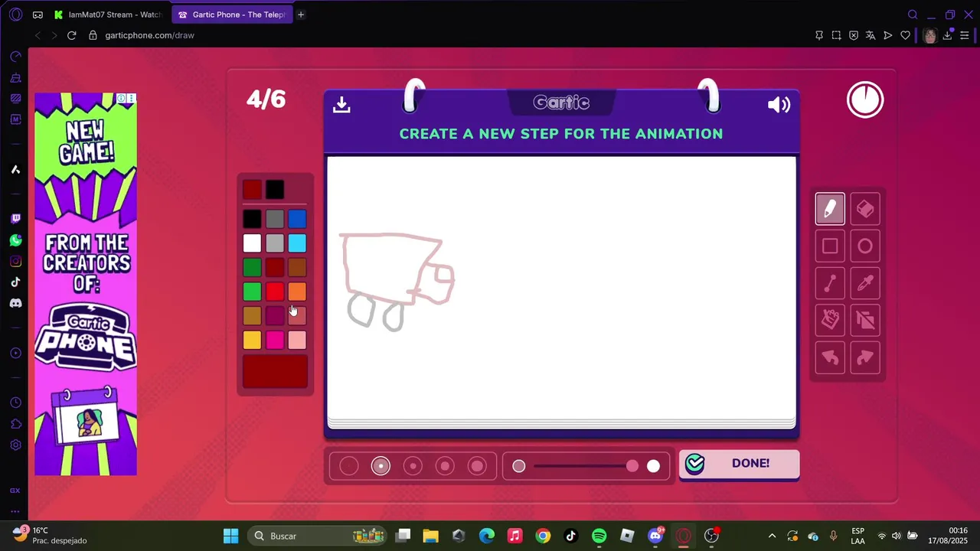Open Instagram from the browser sidebar
This screenshot has width=980, height=551.
(x=15, y=261)
